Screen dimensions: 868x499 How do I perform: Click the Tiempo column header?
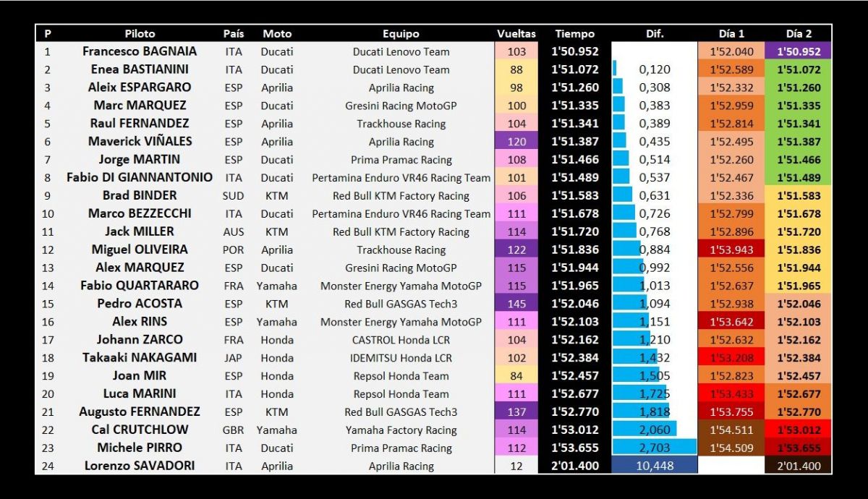pos(575,33)
